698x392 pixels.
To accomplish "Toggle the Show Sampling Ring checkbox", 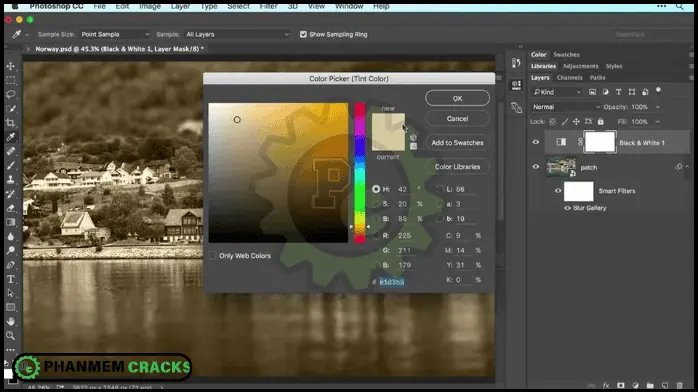I will coord(303,34).
